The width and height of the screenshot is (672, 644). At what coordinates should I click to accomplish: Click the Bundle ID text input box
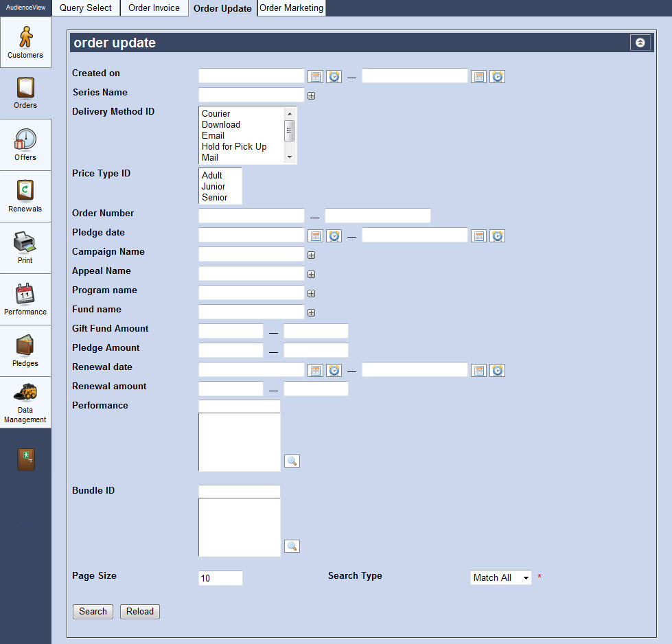coord(239,492)
